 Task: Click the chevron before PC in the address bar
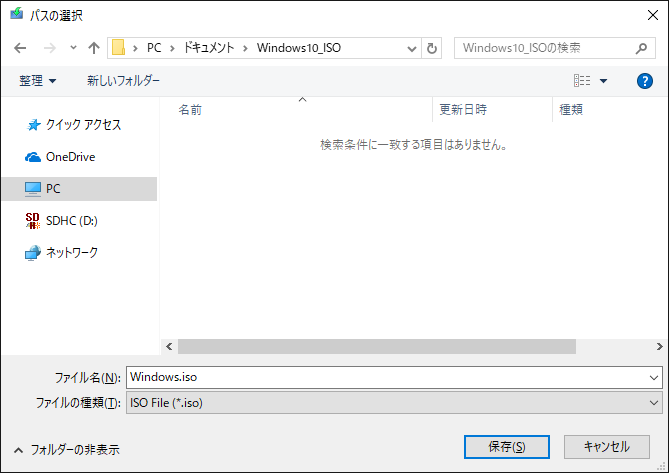point(135,48)
